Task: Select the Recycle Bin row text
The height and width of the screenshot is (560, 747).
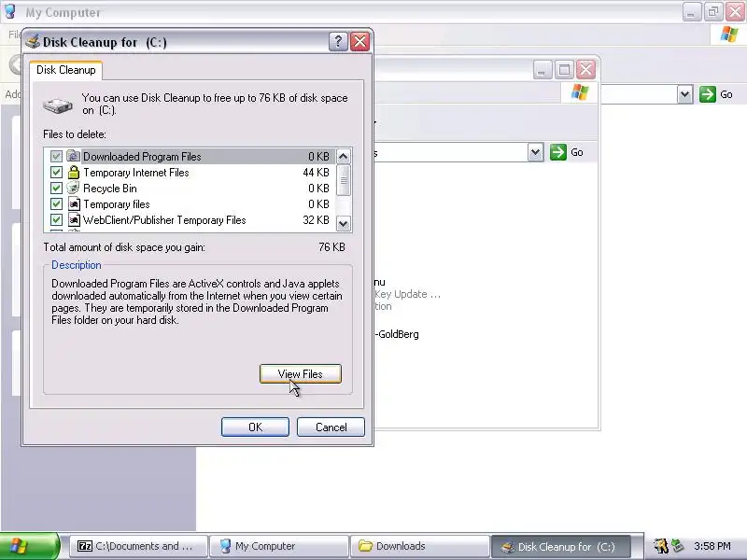Action: pyautogui.click(x=109, y=189)
